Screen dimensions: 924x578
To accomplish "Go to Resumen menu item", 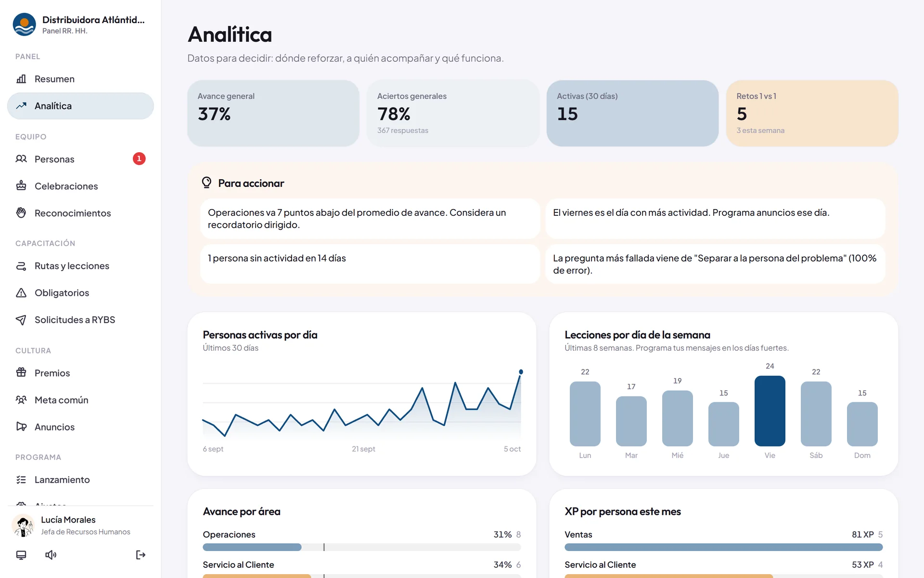I will 80,79.
